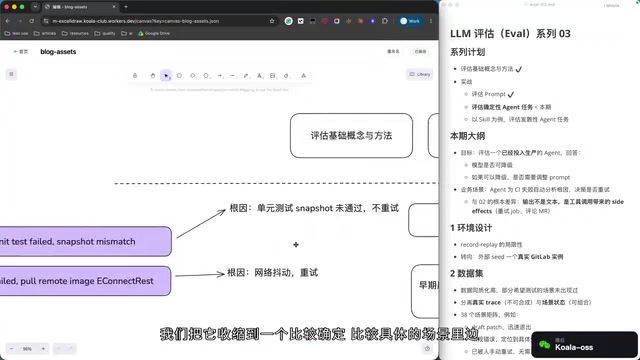Reset zoom via the 96% label
Screen dimensions: 640x360
27,349
